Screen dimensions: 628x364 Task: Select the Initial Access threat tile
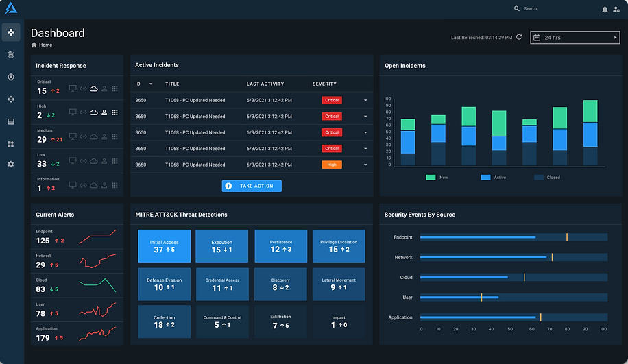tap(165, 246)
